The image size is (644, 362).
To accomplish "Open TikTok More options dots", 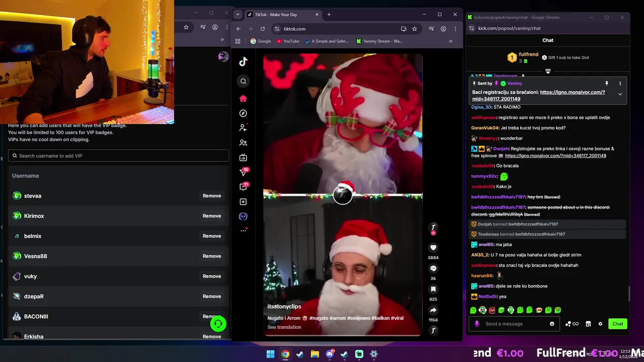I will point(244,230).
